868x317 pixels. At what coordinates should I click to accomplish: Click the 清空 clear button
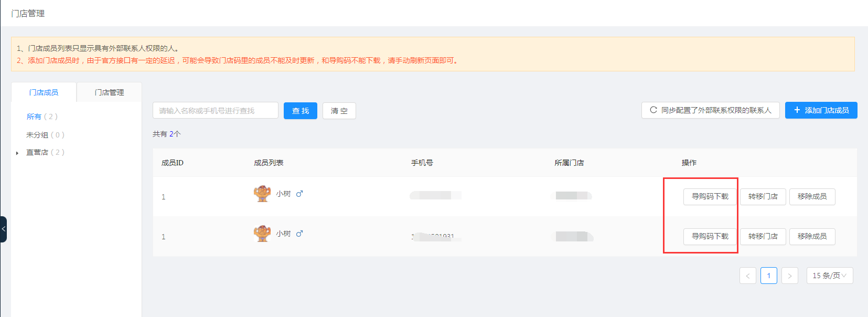(339, 111)
